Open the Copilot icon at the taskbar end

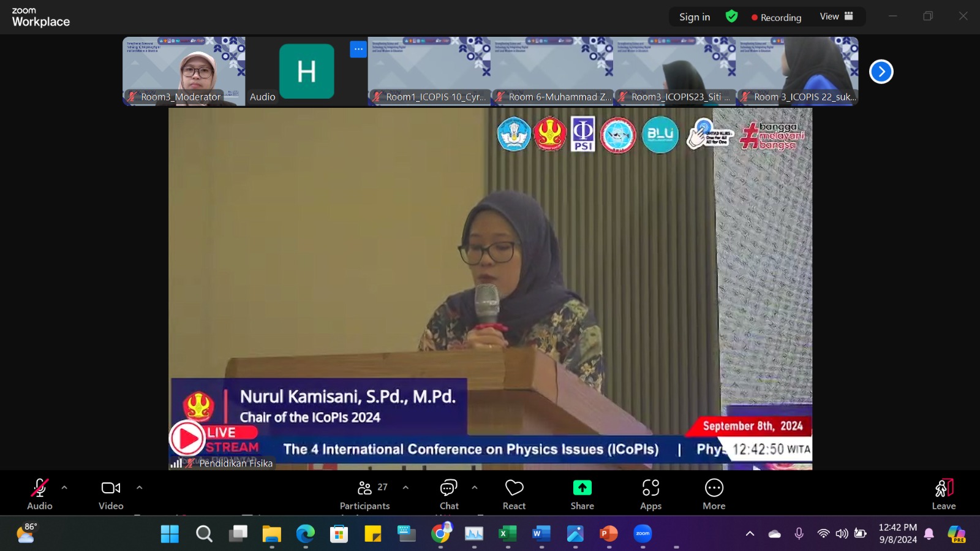(x=956, y=534)
